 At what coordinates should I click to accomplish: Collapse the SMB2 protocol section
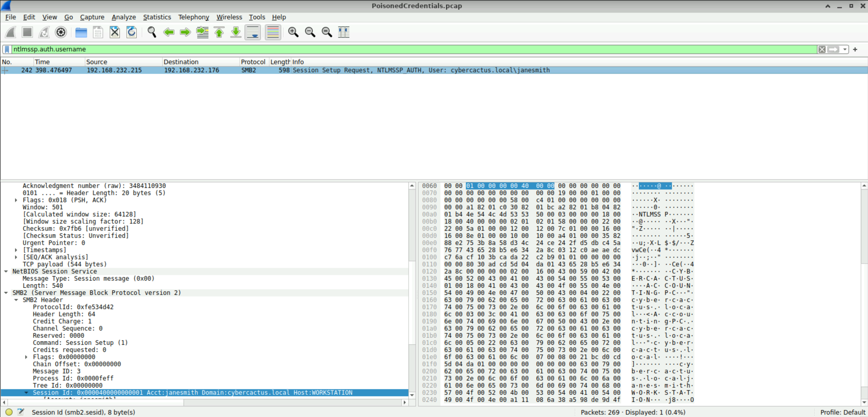point(6,293)
